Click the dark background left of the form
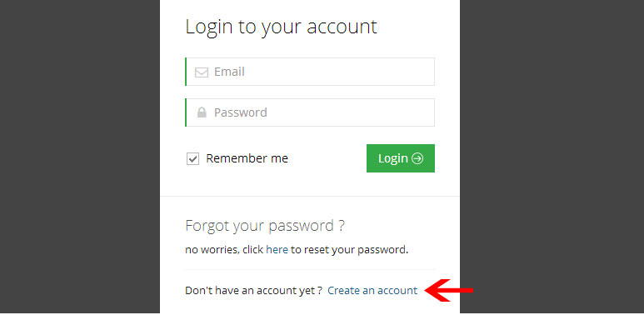 pyautogui.click(x=80, y=156)
